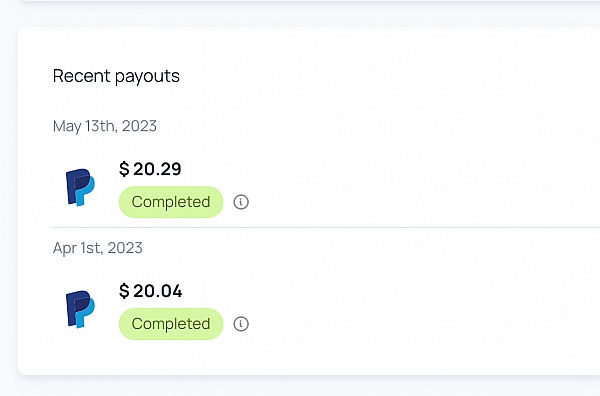Click the word "Recent" in the heading
Screen dimensions: 600x396
[82, 76]
